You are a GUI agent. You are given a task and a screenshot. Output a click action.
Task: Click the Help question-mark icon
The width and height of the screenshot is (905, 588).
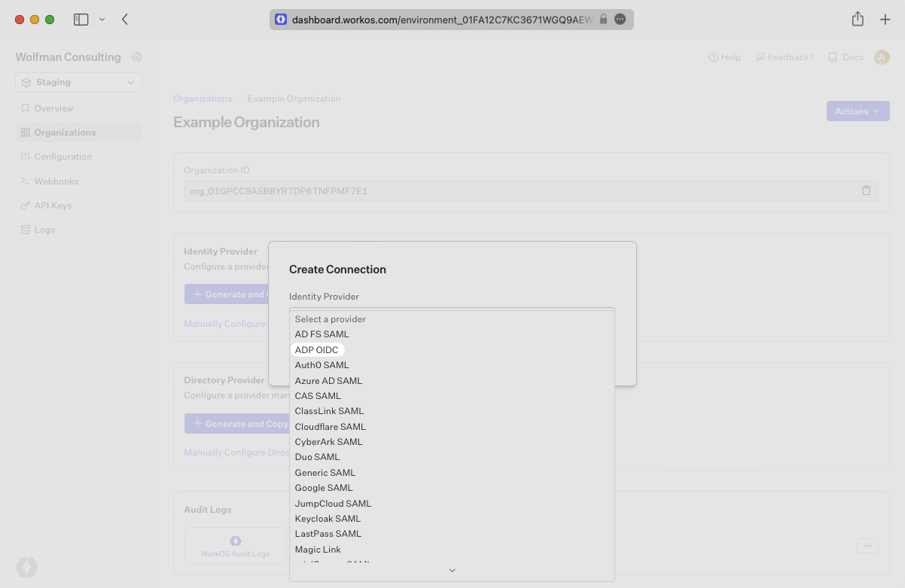[712, 56]
